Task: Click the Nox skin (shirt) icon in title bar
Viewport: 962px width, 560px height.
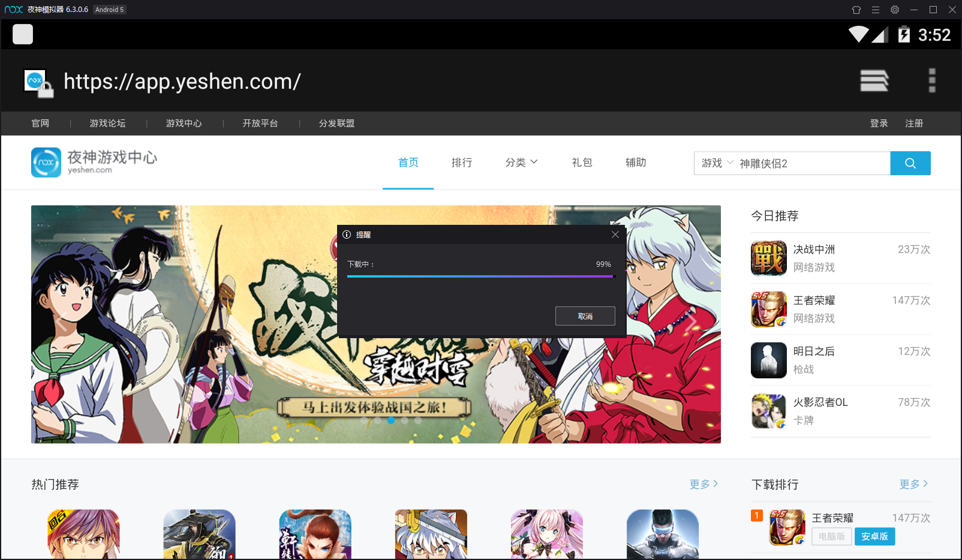Action: (x=856, y=10)
